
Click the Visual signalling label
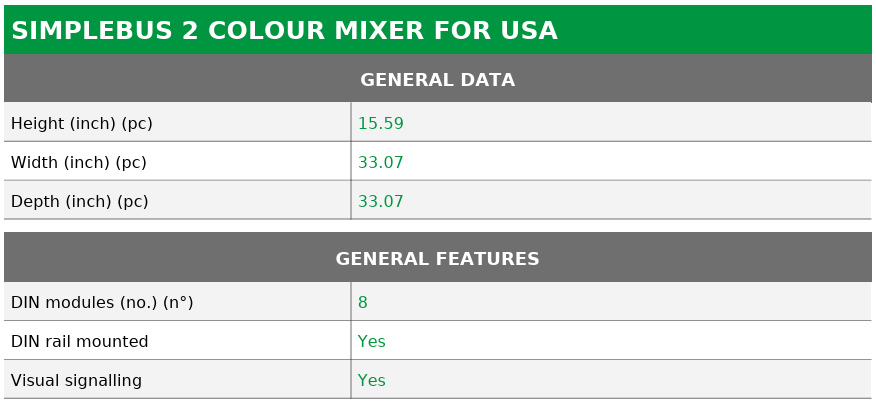pos(77,380)
